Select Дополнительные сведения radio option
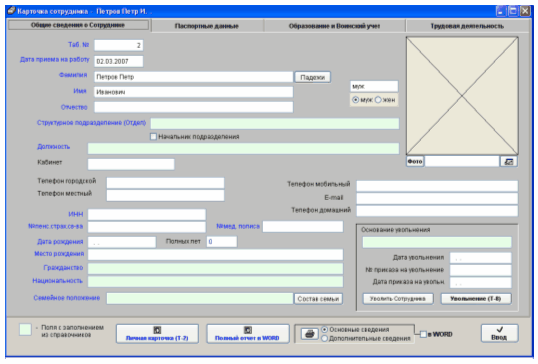 tap(324, 339)
